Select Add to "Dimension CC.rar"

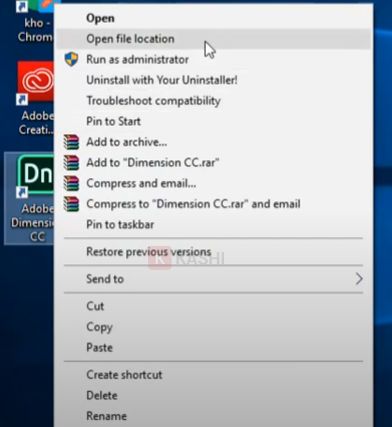(213, 163)
